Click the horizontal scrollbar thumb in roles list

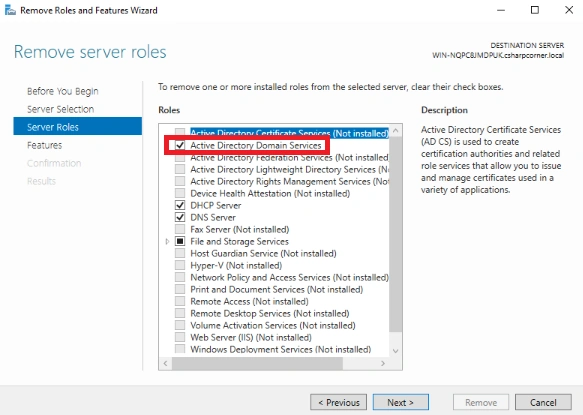[x=257, y=363]
